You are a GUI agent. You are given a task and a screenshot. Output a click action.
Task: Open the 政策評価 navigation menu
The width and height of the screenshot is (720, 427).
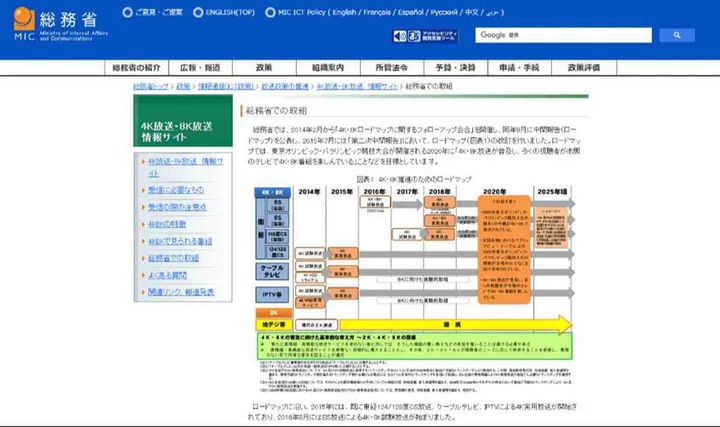[583, 68]
